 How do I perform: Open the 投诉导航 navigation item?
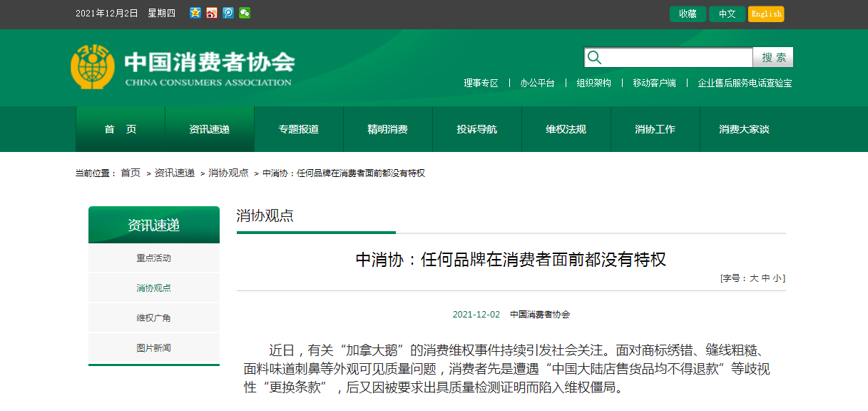click(x=477, y=129)
